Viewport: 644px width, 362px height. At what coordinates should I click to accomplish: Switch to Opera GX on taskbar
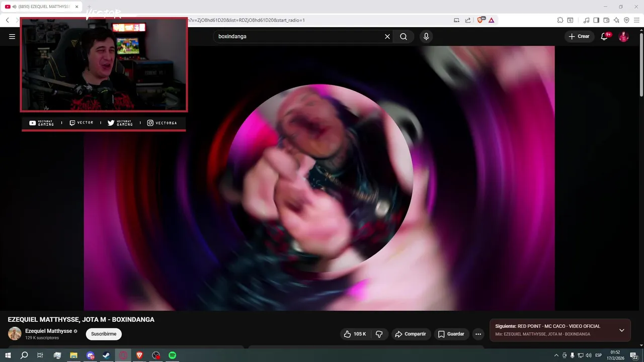tap(123, 355)
